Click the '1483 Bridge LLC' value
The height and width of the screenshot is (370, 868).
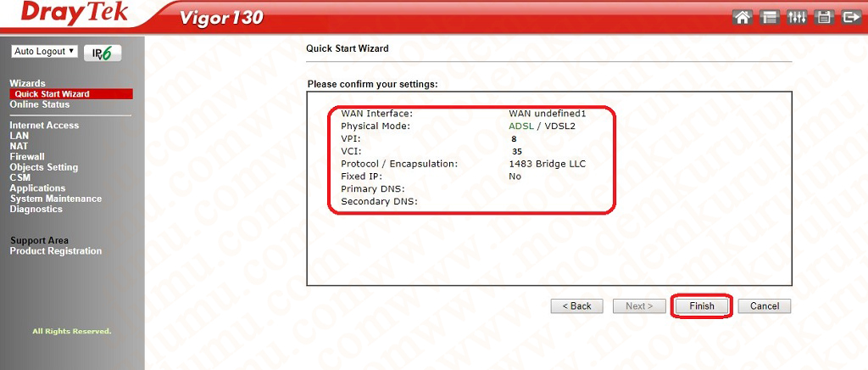tap(547, 164)
